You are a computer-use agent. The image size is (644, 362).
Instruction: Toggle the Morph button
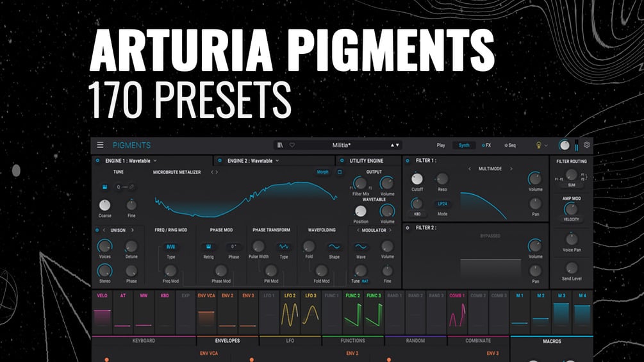point(322,172)
